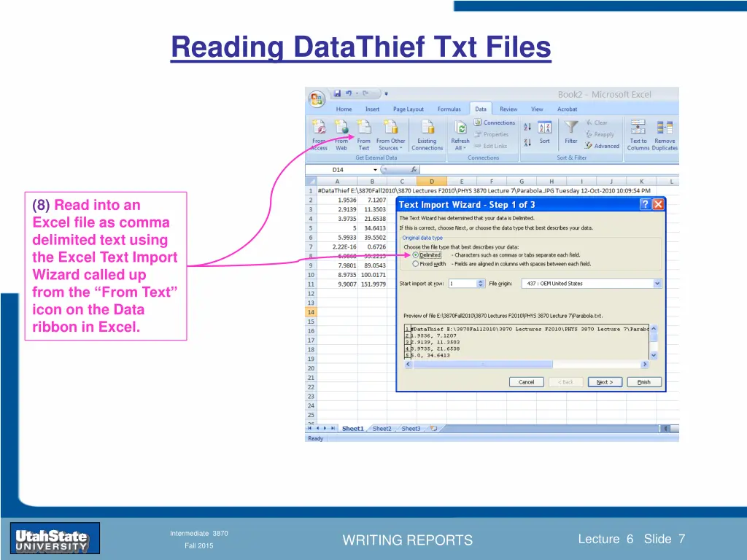Viewport: 747px width, 560px height.
Task: Click the preview vertical scrollbar down arrow
Action: tap(654, 355)
